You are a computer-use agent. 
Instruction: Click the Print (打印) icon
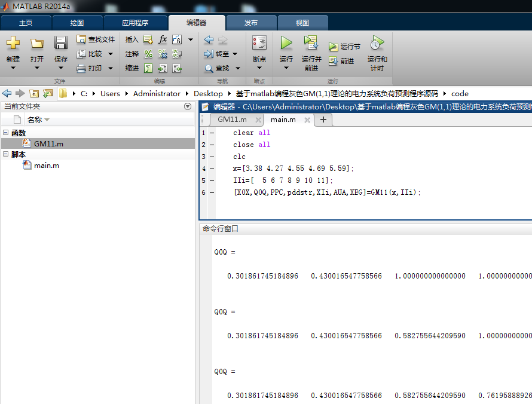click(81, 68)
